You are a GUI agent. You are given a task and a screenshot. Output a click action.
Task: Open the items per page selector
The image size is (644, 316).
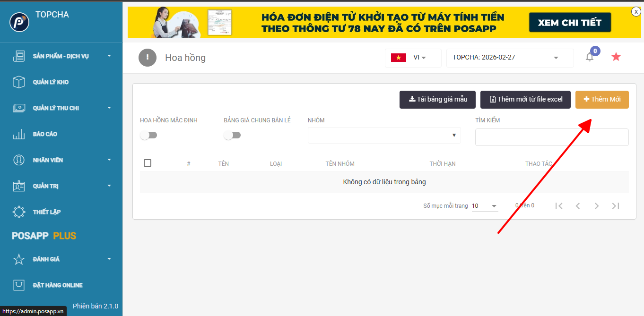pos(485,206)
